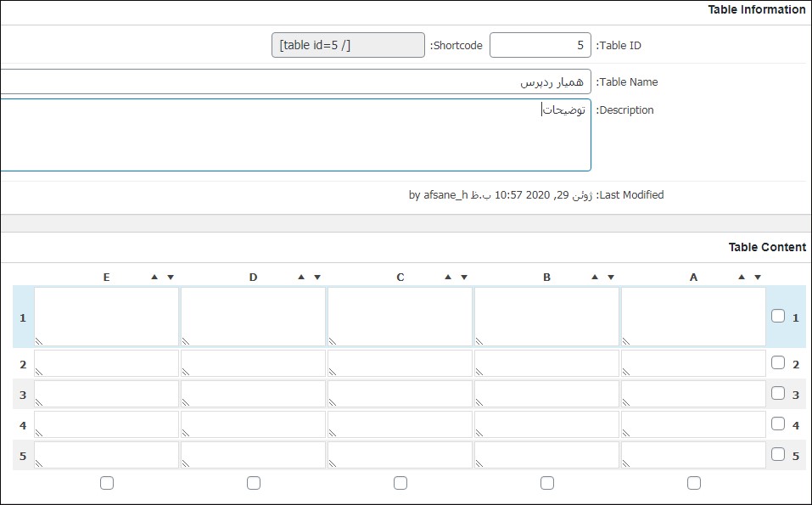Sort column D descending arrow
The image size is (812, 505).
pos(317,277)
